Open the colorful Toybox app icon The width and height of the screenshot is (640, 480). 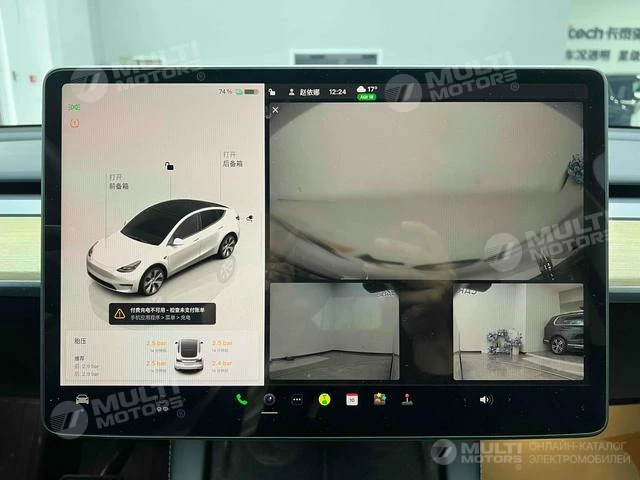point(379,399)
